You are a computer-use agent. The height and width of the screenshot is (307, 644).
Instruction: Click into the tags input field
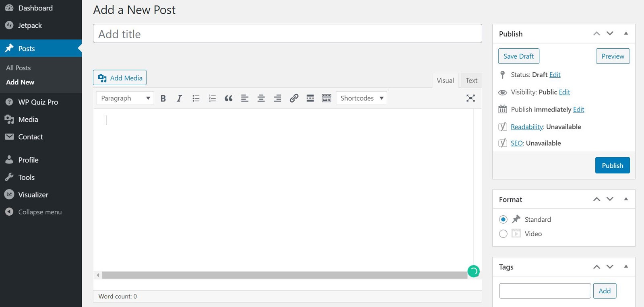[545, 291]
